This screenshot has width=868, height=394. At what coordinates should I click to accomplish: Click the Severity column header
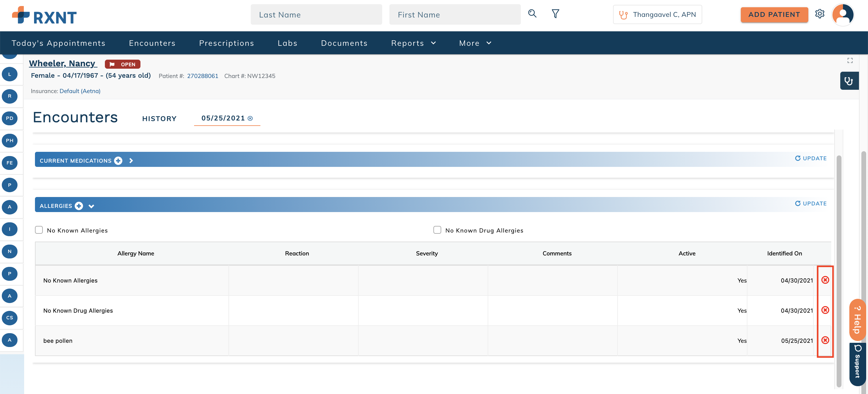(426, 253)
